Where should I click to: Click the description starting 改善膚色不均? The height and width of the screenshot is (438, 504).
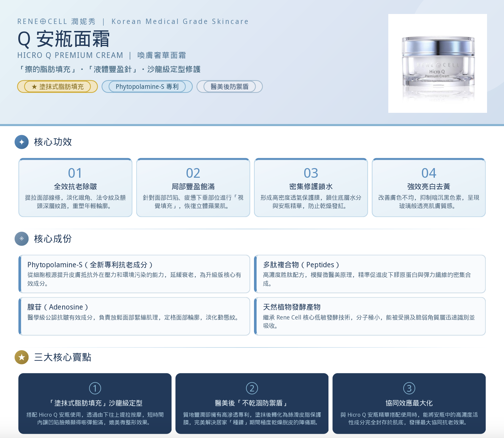(x=429, y=202)
